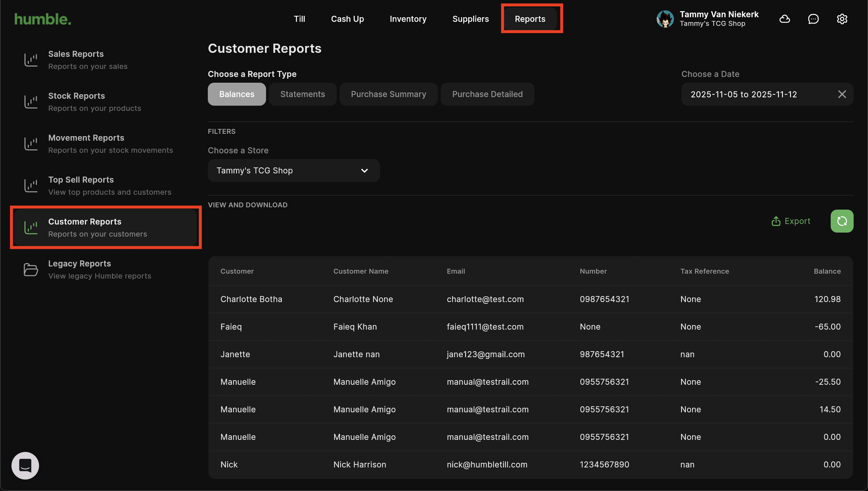The height and width of the screenshot is (491, 868).
Task: Click the cloud sync icon
Action: coord(784,19)
